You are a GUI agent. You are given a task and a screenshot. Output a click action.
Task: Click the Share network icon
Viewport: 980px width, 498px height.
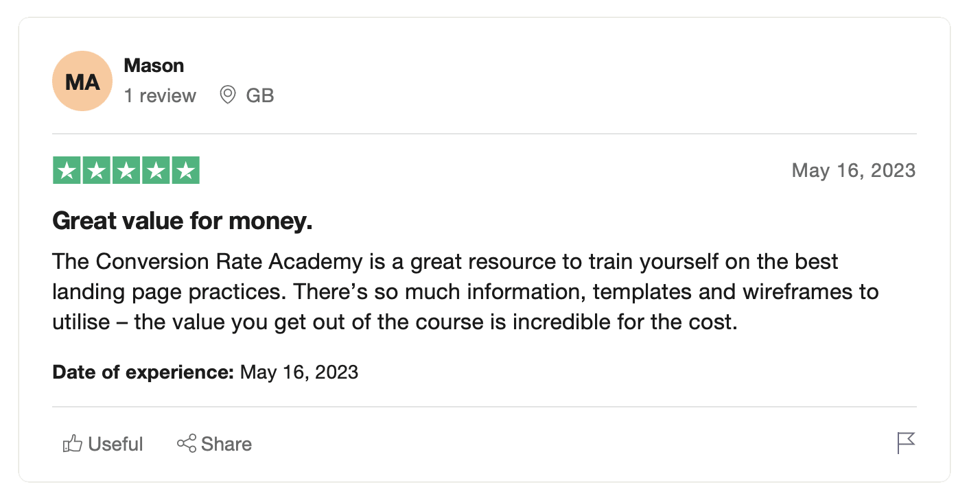(186, 444)
